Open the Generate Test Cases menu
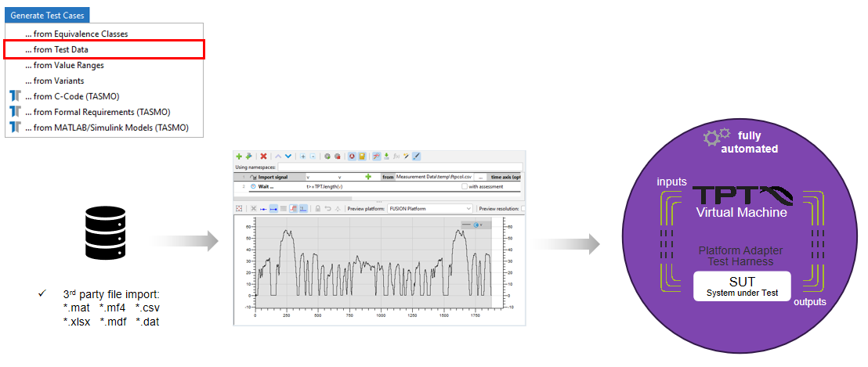This screenshot has width=868, height=367. click(x=48, y=16)
